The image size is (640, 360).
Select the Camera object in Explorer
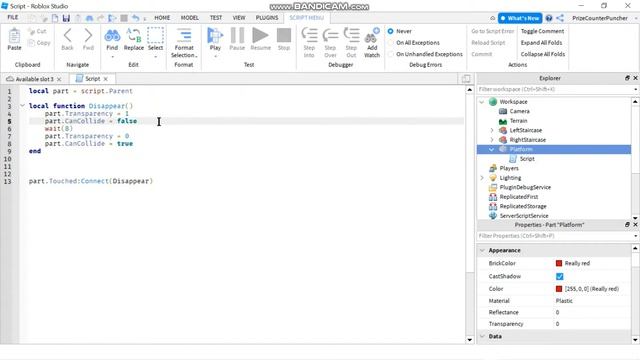pyautogui.click(x=519, y=111)
